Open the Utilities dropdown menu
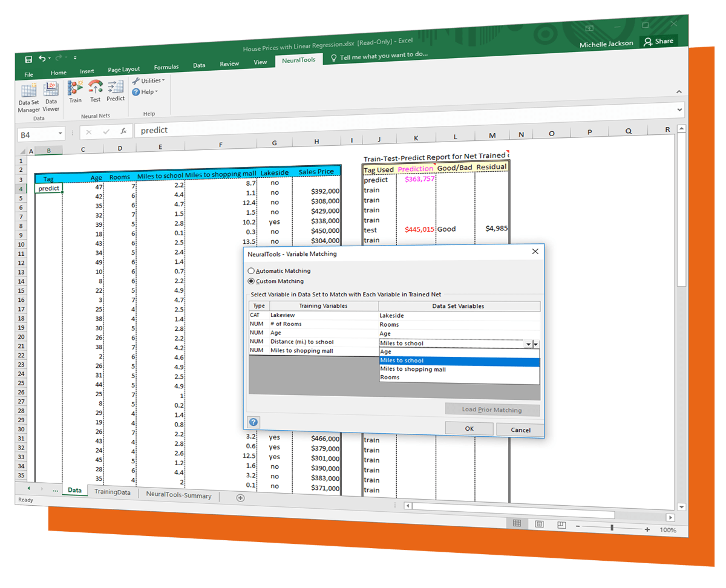The width and height of the screenshot is (726, 588). pos(148,80)
